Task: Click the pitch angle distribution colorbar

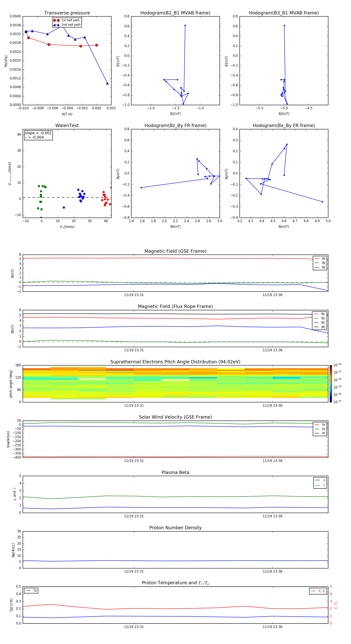Action: tap(331, 383)
